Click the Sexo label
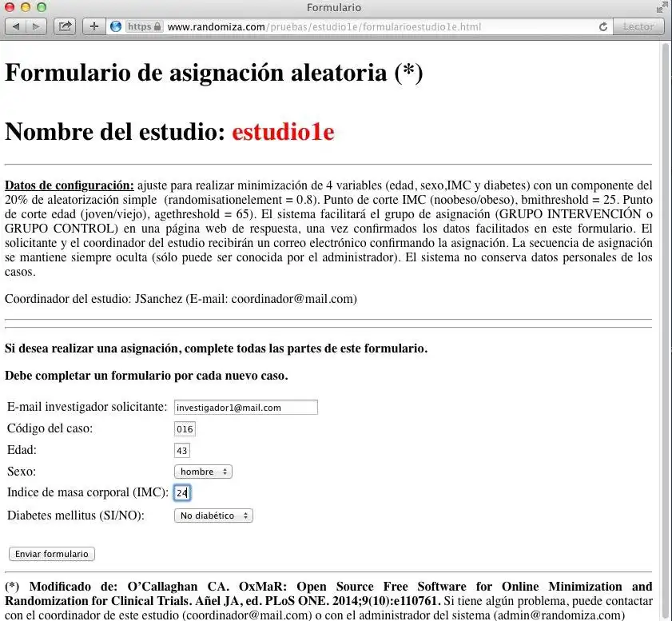The height and width of the screenshot is (621, 672). coord(22,472)
